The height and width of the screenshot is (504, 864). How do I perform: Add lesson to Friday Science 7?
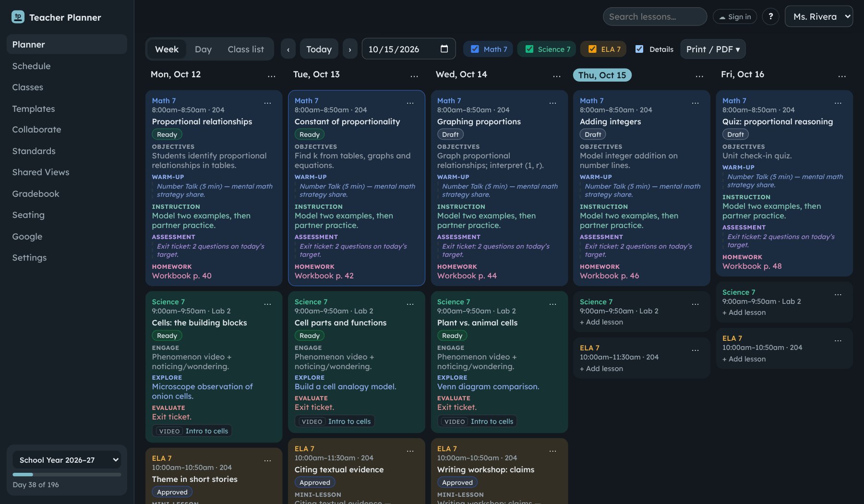744,312
